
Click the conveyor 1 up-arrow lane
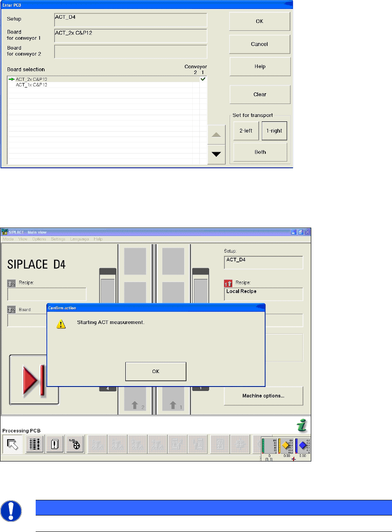173,399
